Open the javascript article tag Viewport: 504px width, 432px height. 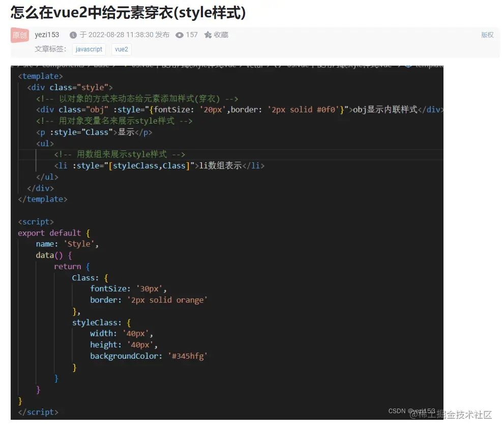pos(89,49)
